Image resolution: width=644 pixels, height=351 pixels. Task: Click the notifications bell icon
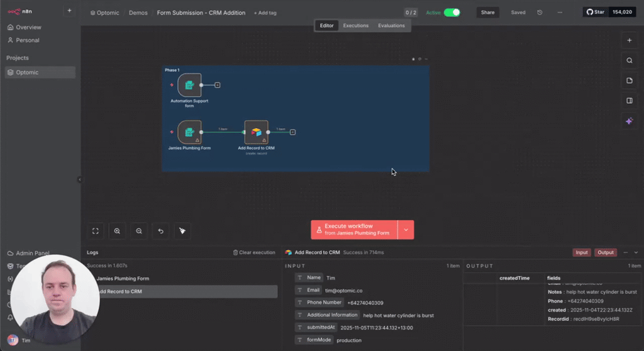(10, 317)
